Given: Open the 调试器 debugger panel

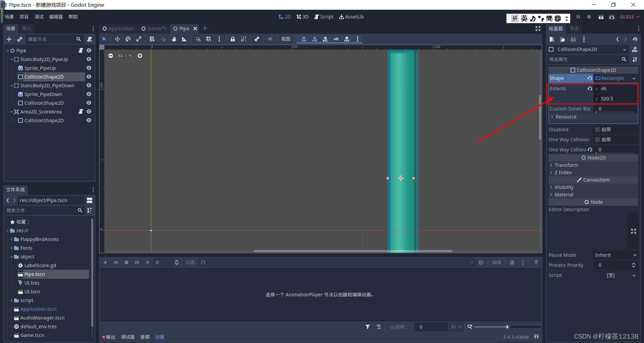Looking at the screenshot, I should click(x=128, y=337).
